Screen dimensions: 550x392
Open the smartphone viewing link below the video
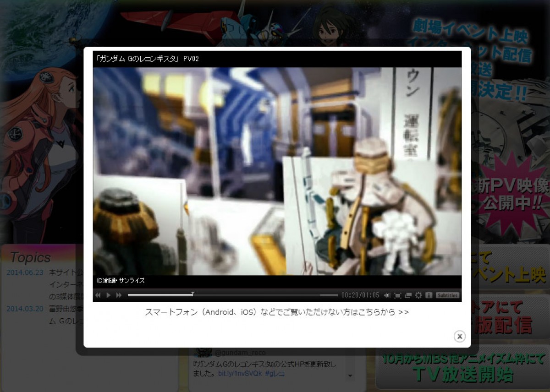click(x=277, y=312)
